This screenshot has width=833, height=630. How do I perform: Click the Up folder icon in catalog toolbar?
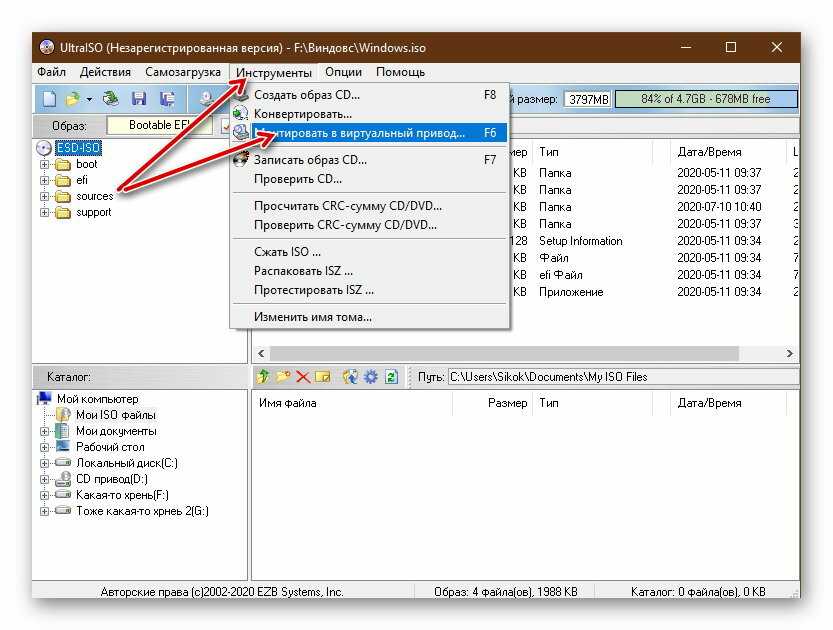point(262,377)
